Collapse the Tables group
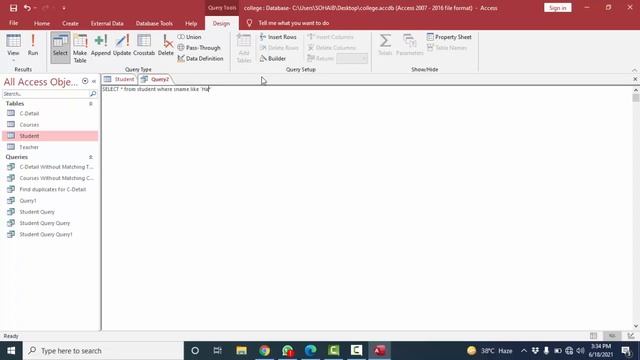 pos(91,104)
